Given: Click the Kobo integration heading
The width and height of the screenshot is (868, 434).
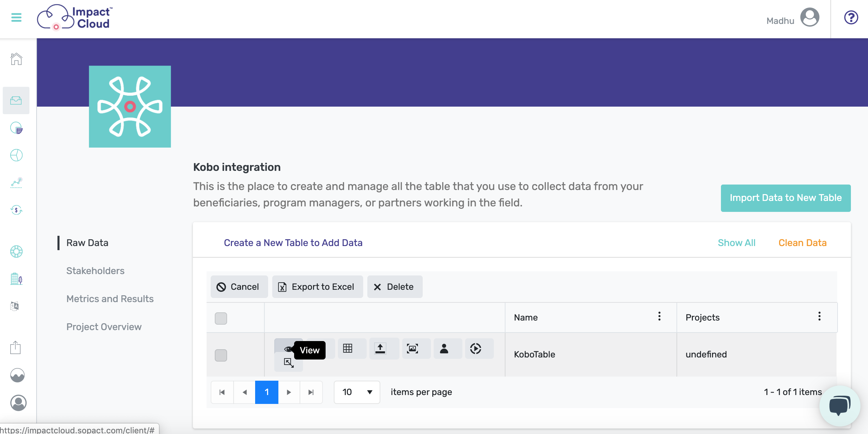Looking at the screenshot, I should tap(237, 167).
